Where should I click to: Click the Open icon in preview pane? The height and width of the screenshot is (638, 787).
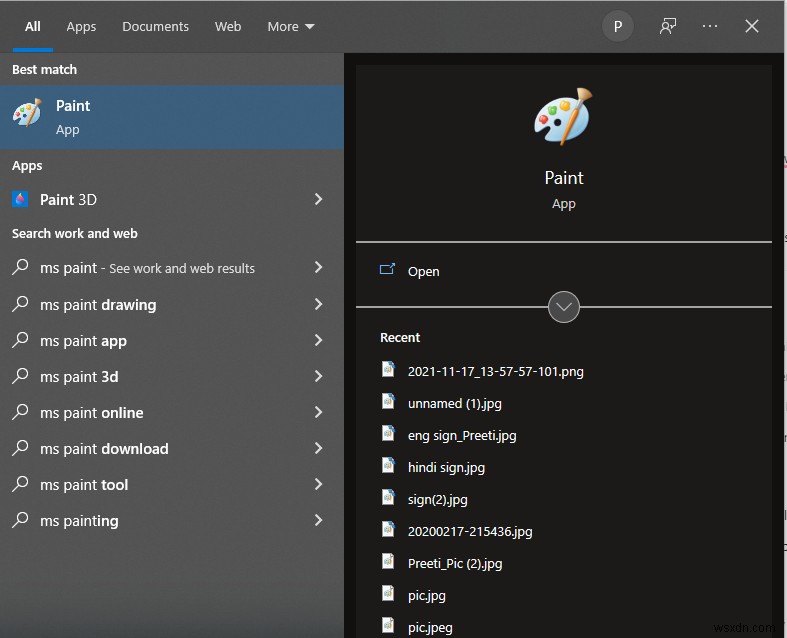click(387, 270)
